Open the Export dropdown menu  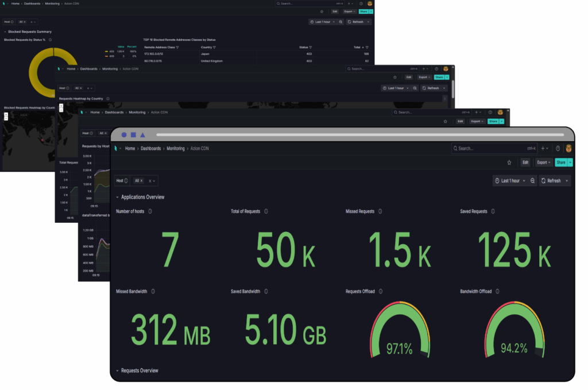pos(543,163)
